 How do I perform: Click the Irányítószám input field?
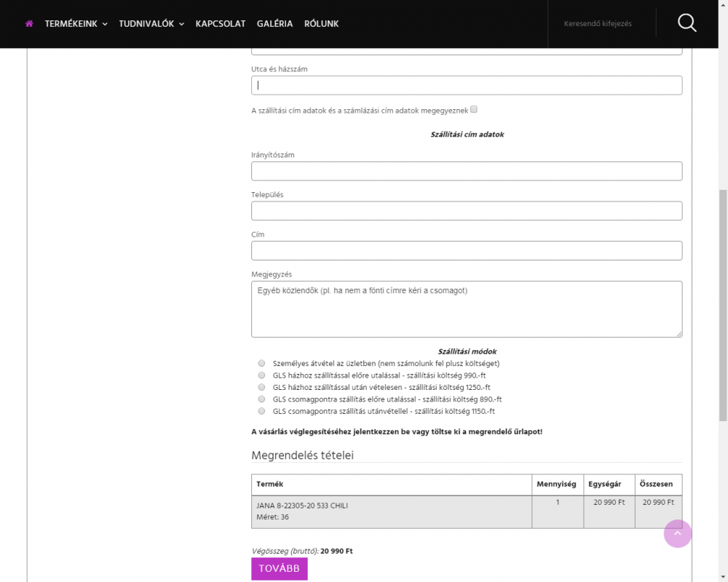point(466,171)
